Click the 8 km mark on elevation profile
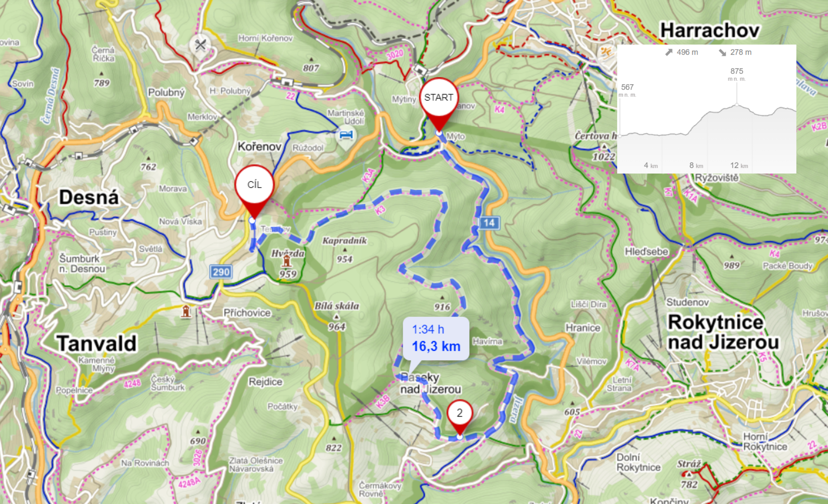 point(696,166)
